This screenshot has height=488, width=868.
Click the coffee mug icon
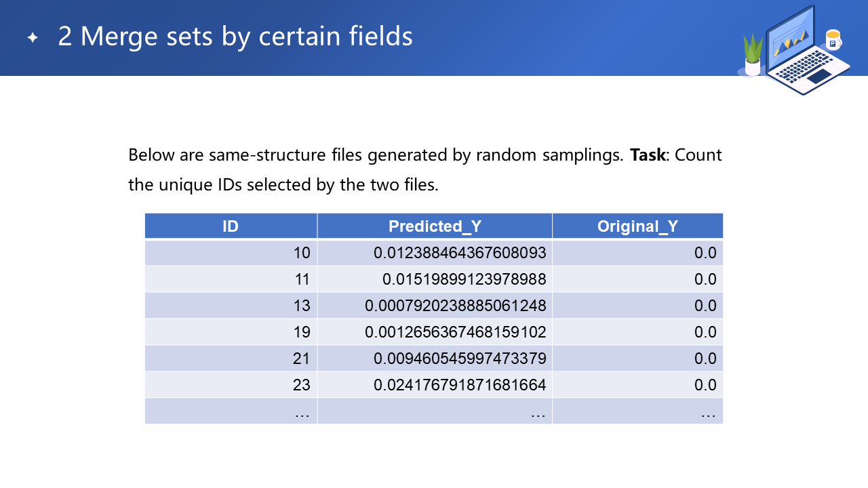(833, 40)
